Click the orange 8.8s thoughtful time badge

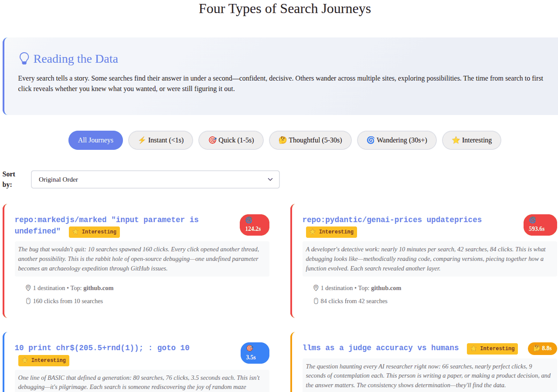click(x=542, y=348)
